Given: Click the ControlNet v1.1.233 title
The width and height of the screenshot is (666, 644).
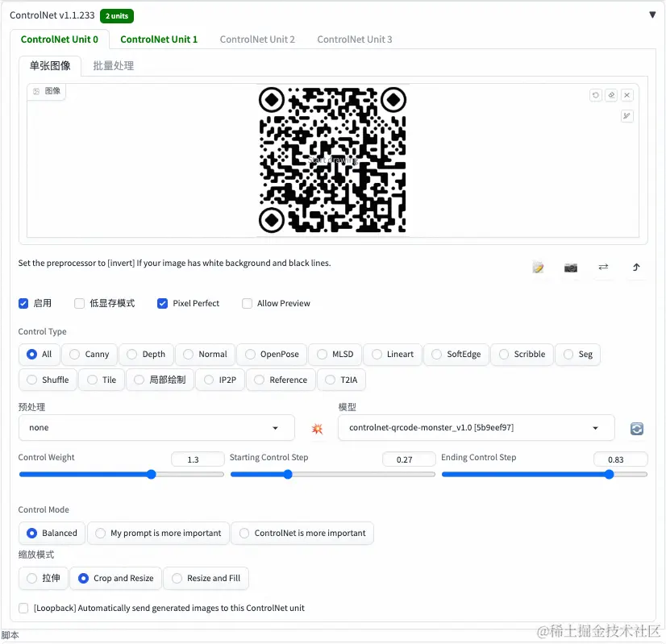Looking at the screenshot, I should tap(52, 15).
